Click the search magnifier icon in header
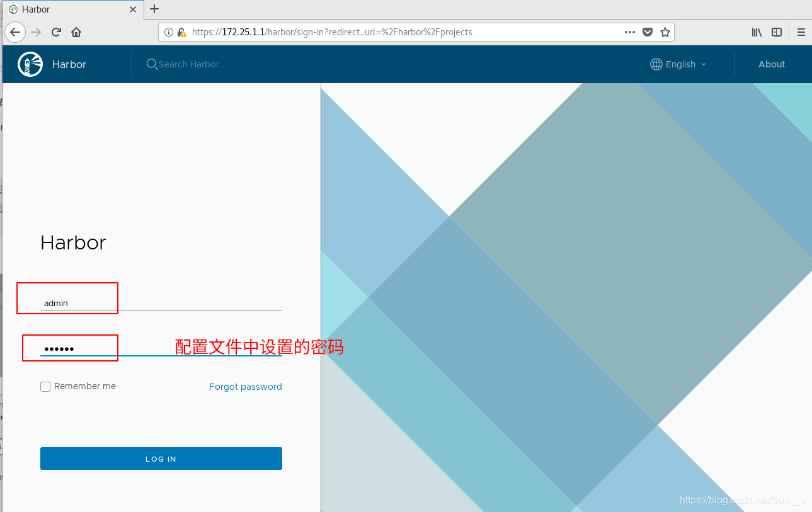 pyautogui.click(x=152, y=64)
